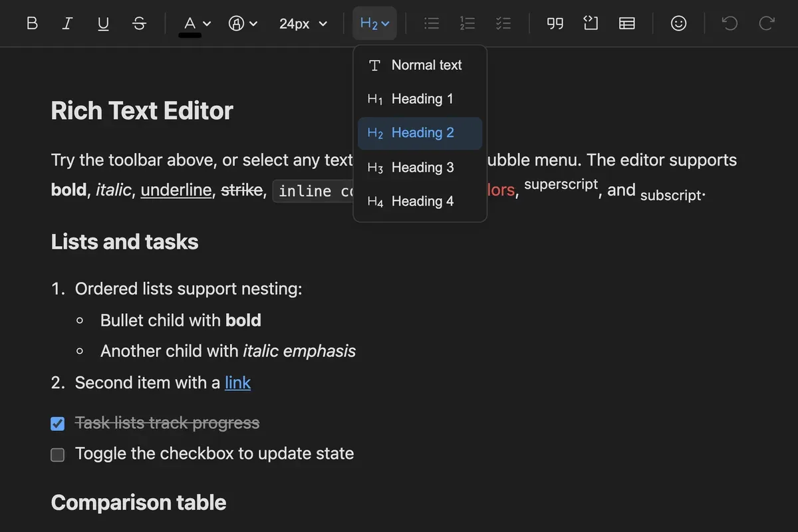Toggle underline formatting in toolbar
The image size is (798, 532).
point(103,23)
